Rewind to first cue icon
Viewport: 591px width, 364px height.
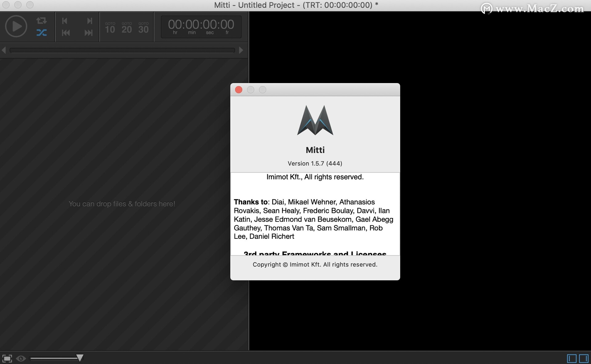[x=66, y=33]
